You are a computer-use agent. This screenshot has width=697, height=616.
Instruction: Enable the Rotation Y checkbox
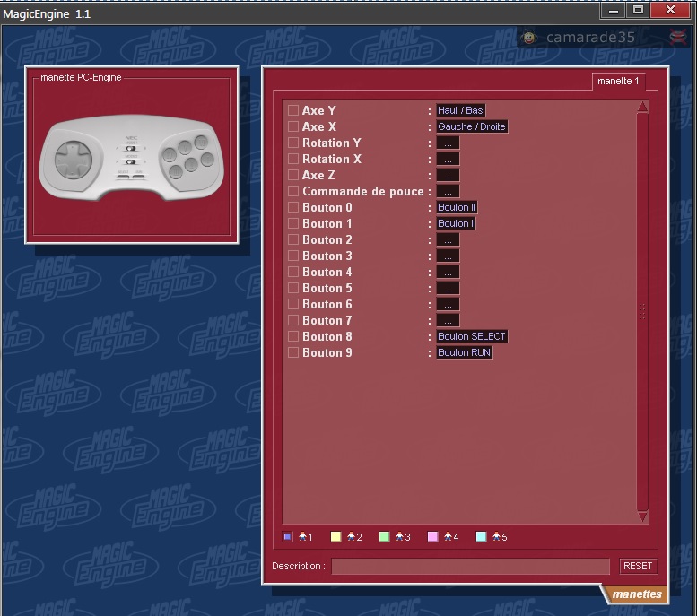293,143
